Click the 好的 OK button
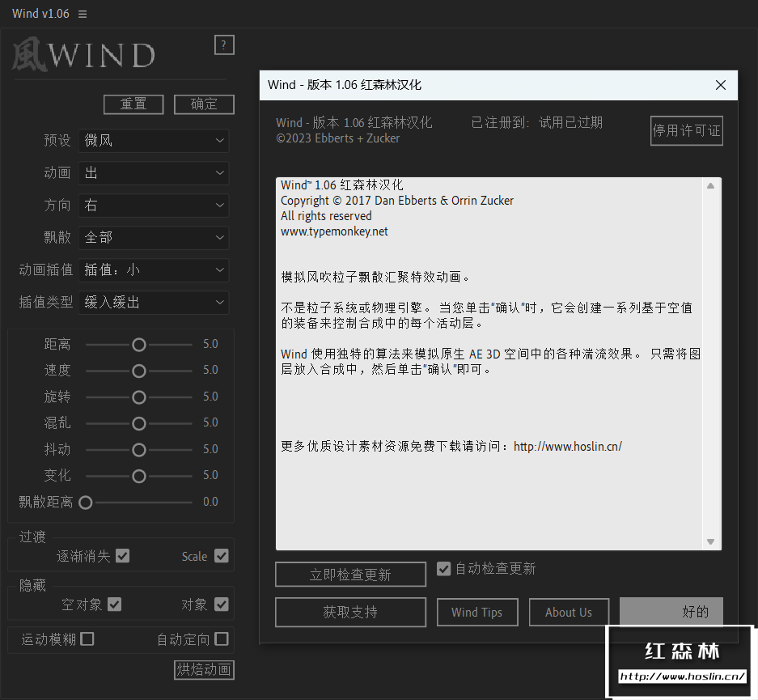The width and height of the screenshot is (758, 700). (671, 612)
